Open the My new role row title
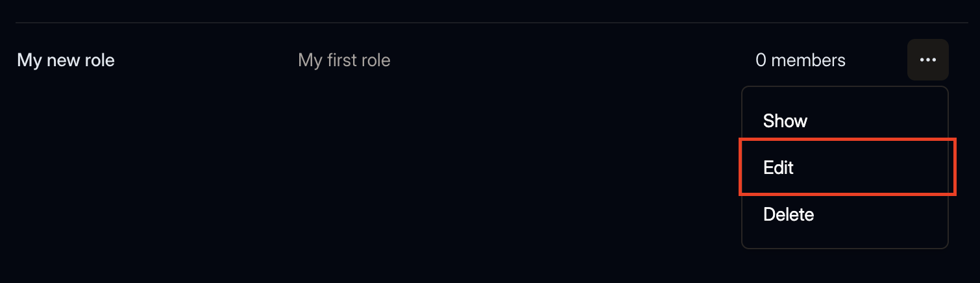This screenshot has width=980, height=283. tap(66, 61)
